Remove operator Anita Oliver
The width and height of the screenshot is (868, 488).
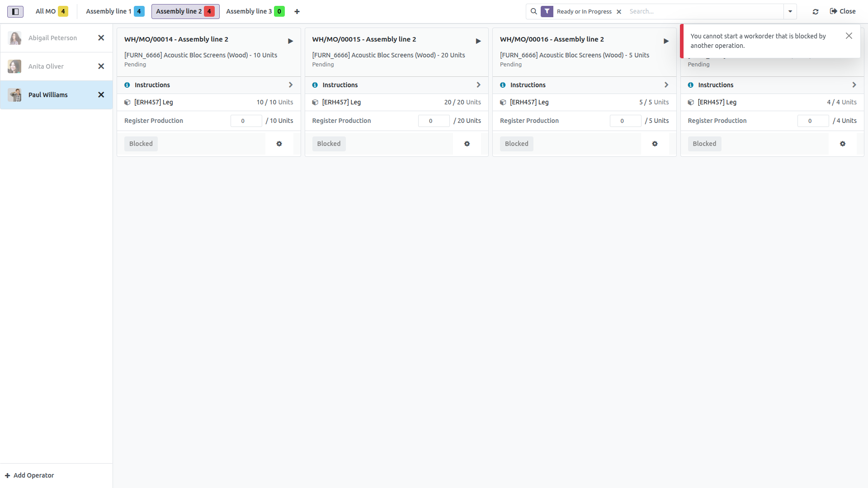[101, 66]
